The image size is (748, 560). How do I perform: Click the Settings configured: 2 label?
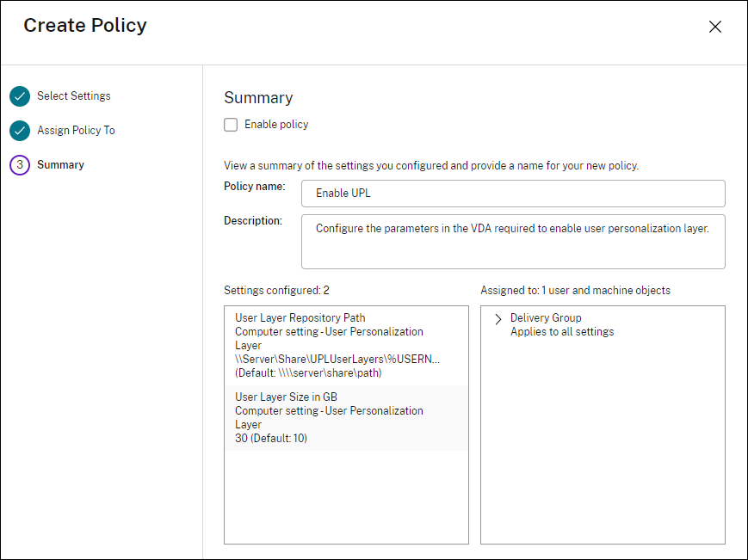click(268, 290)
